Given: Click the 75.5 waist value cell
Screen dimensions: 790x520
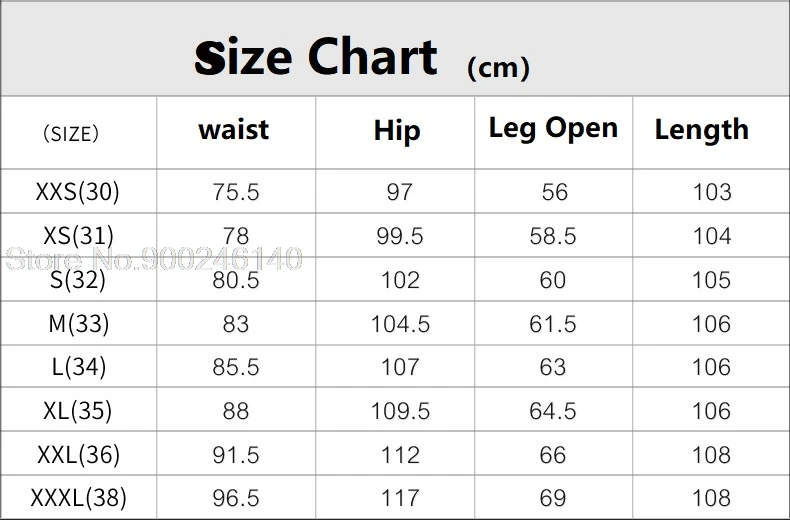Looking at the screenshot, I should pyautogui.click(x=236, y=192).
